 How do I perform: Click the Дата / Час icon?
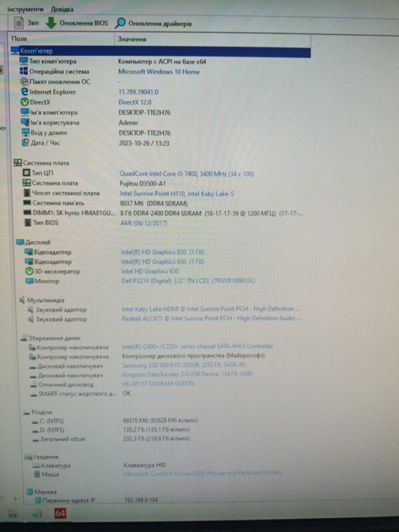pos(26,142)
